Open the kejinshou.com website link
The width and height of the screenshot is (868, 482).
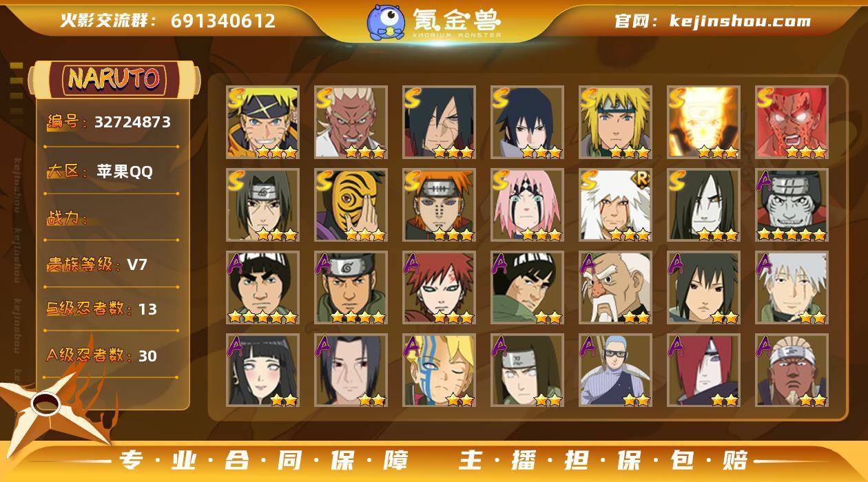coord(740,21)
